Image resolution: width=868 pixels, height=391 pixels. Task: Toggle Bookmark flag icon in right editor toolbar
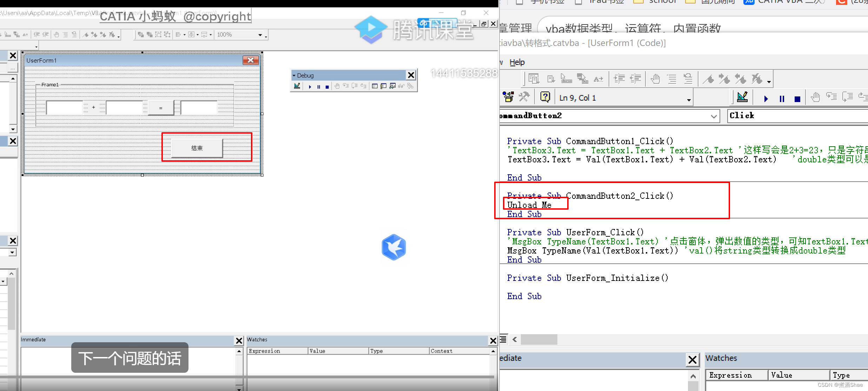click(x=709, y=80)
